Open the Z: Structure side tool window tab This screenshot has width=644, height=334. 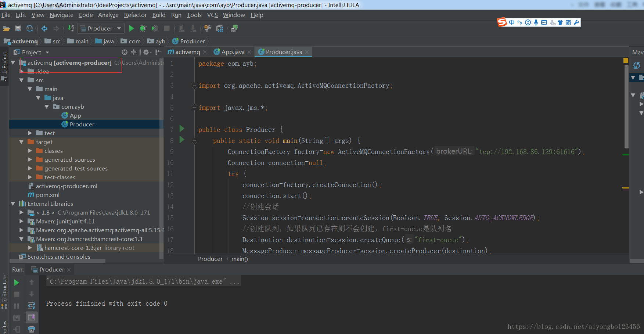click(x=4, y=293)
